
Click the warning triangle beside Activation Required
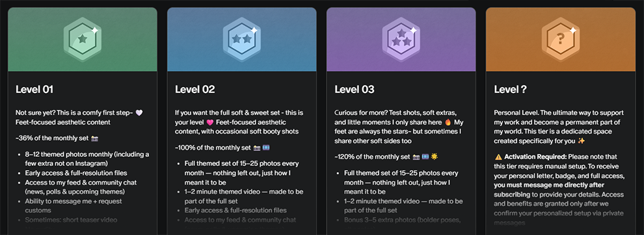498,157
